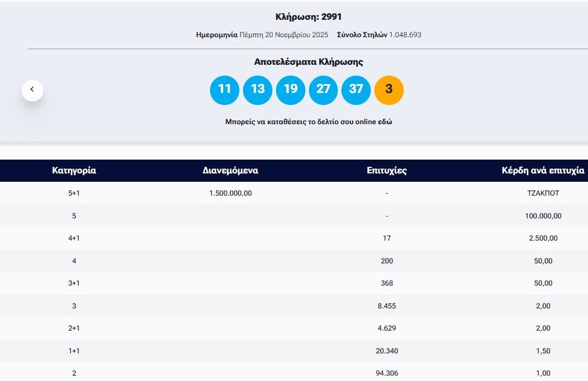This screenshot has width=588, height=381.
Task: Click the blue ball numbered 37
Action: coord(356,90)
